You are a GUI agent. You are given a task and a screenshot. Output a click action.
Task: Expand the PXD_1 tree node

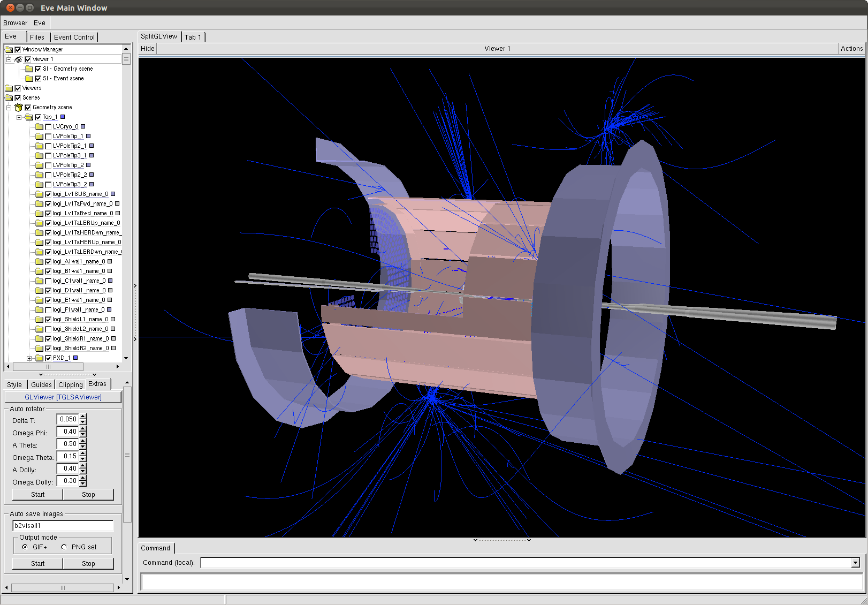tap(29, 358)
